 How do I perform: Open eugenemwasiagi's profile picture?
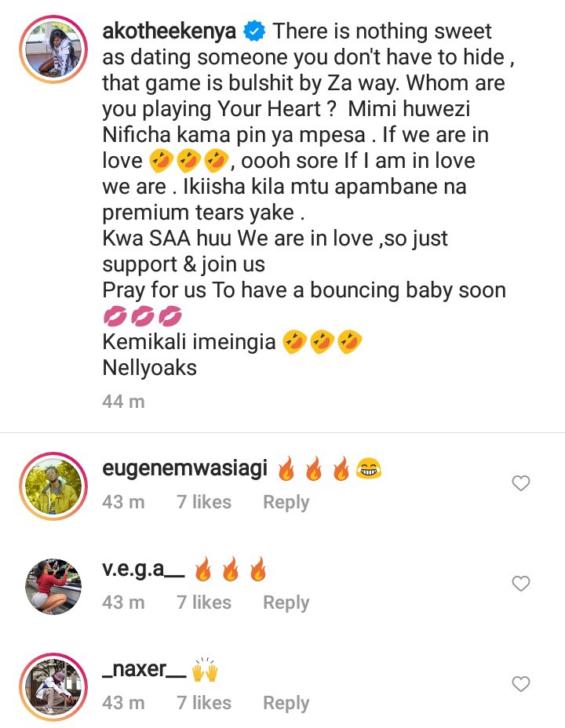pyautogui.click(x=53, y=486)
